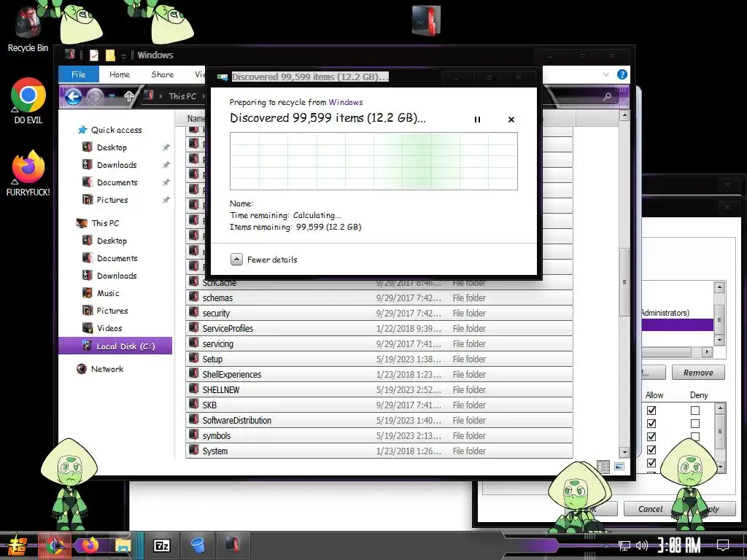The width and height of the screenshot is (747, 560).
Task: Select the Setup folder
Action: pos(379,359)
